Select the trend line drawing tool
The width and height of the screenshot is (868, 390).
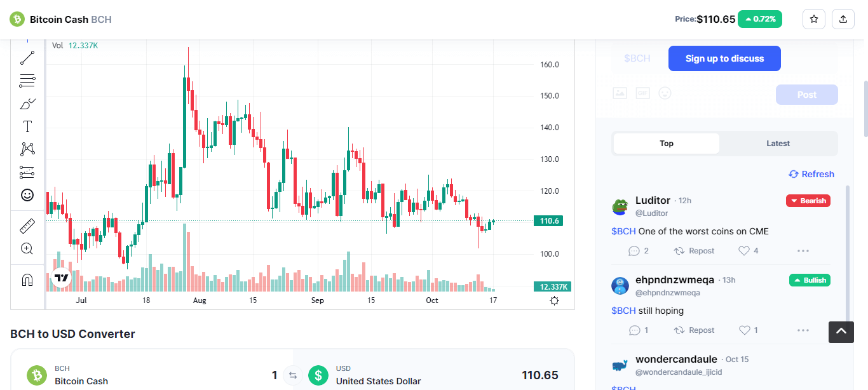pyautogui.click(x=27, y=58)
